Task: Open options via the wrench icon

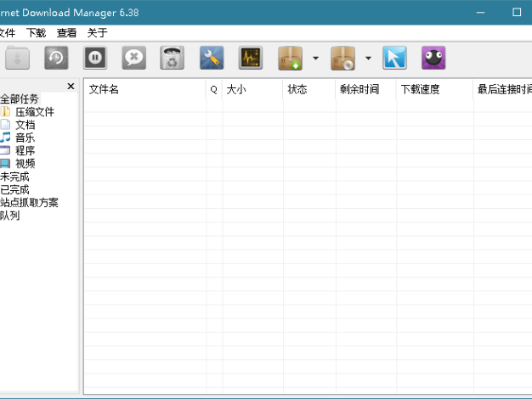Action: (212, 58)
